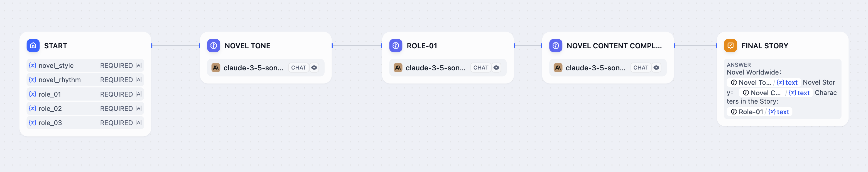Viewport: 868px width, 172px height.
Task: Click the START node output connector handle
Action: 152,46
